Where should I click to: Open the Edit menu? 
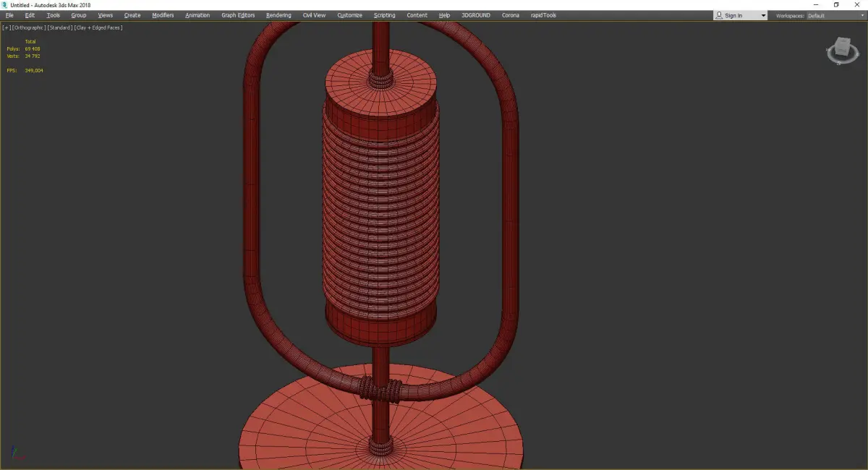(x=30, y=15)
